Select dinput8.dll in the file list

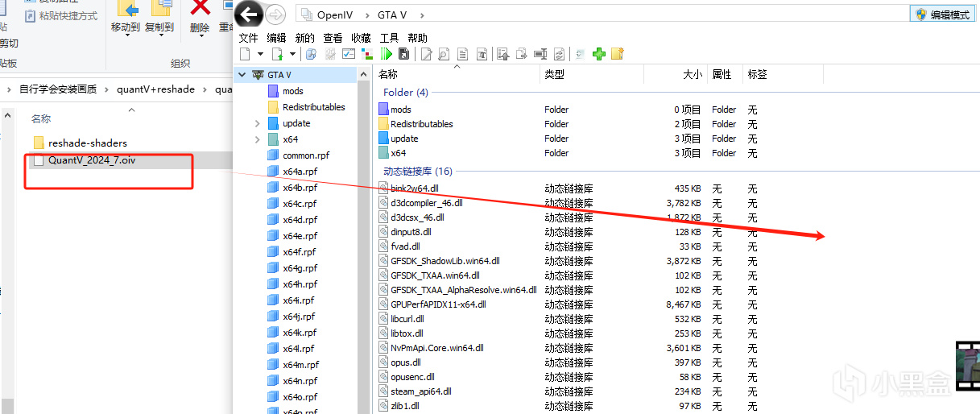coord(411,232)
